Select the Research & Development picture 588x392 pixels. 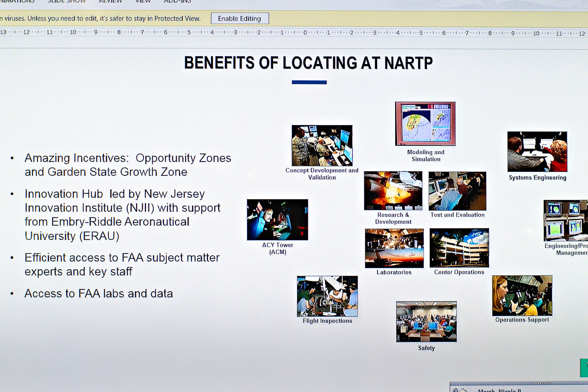click(x=393, y=190)
